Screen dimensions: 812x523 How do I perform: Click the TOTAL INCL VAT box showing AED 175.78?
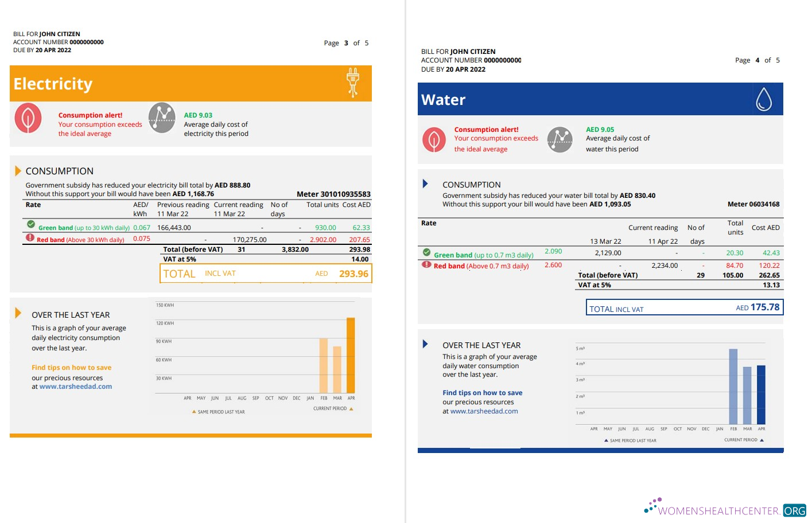(x=683, y=307)
